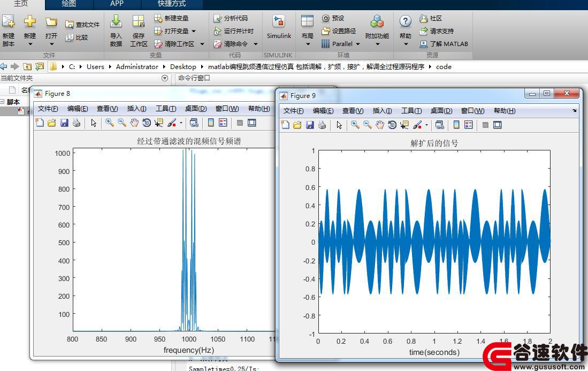Image resolution: width=588 pixels, height=371 pixels.
Task: Select Data Cursor tool in Figure 9
Action: [x=404, y=125]
